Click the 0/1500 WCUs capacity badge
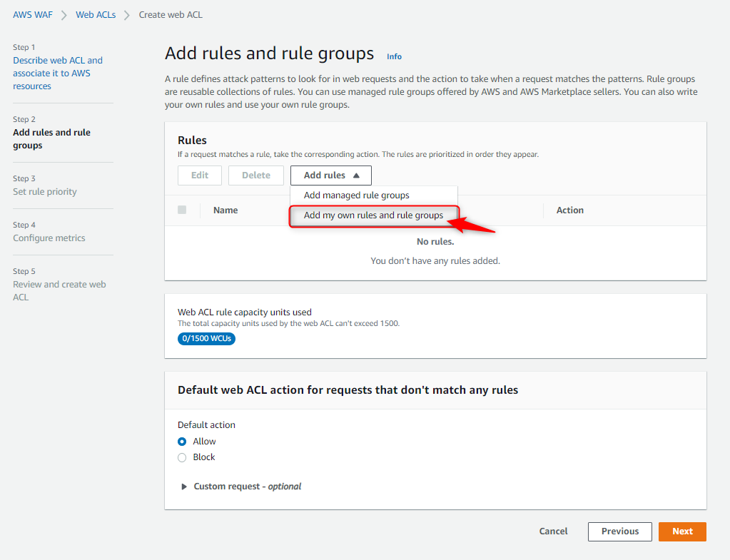This screenshot has height=560, width=730. [206, 338]
